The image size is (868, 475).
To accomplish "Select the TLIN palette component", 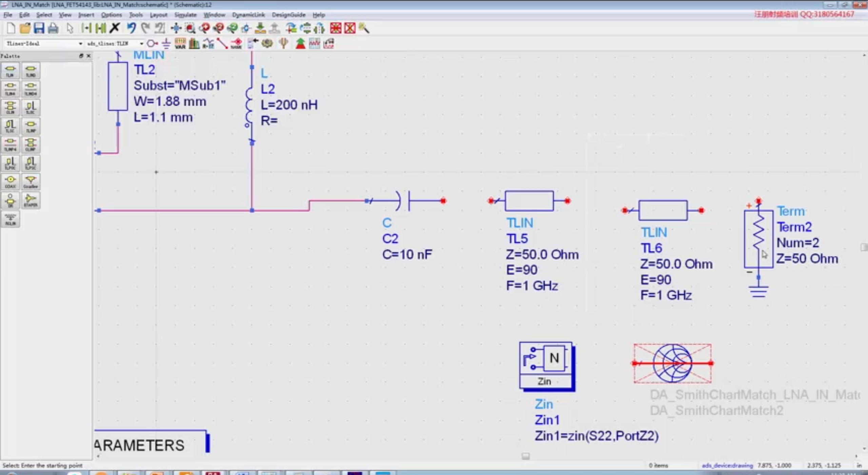I will click(x=10, y=71).
